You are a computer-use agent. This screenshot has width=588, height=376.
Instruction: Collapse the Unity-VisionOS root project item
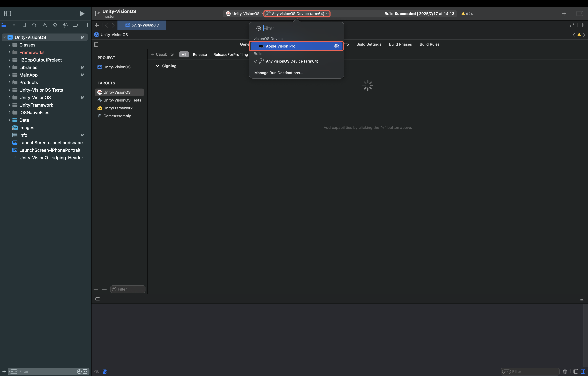tap(4, 37)
